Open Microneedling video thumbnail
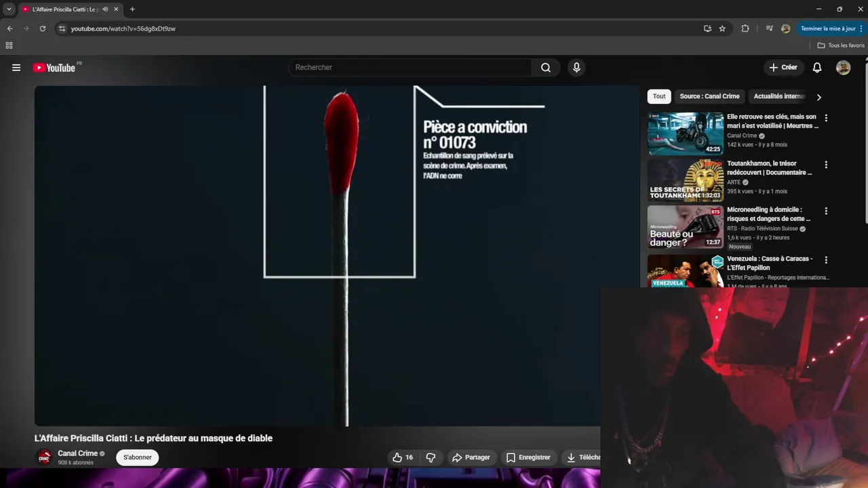 click(686, 227)
